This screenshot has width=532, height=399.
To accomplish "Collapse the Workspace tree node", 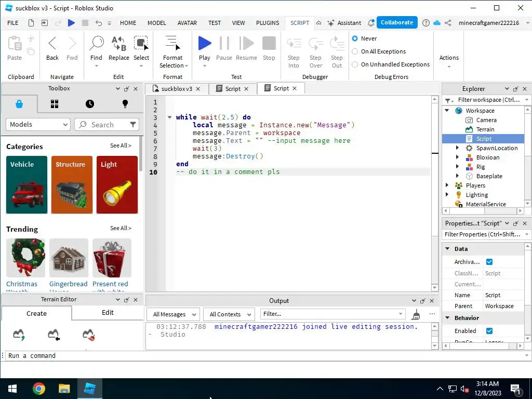I will click(447, 111).
